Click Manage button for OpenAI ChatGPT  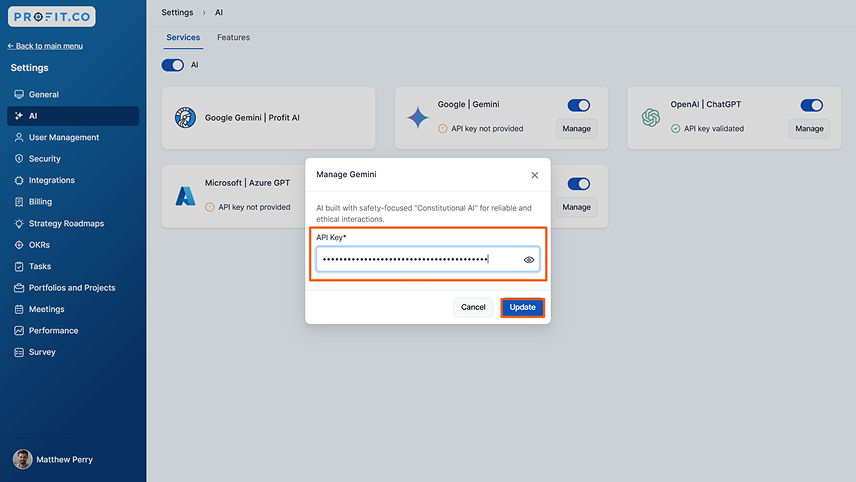pos(809,129)
